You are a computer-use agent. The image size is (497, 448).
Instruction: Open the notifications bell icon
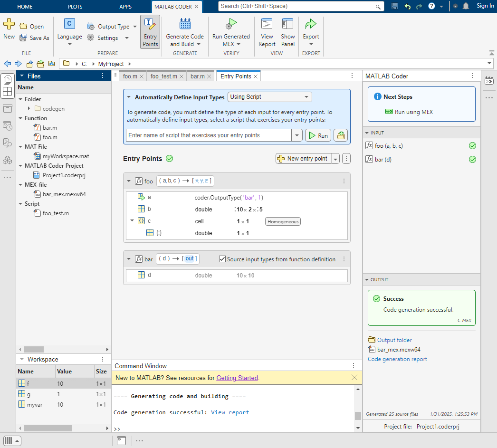pyautogui.click(x=466, y=6)
